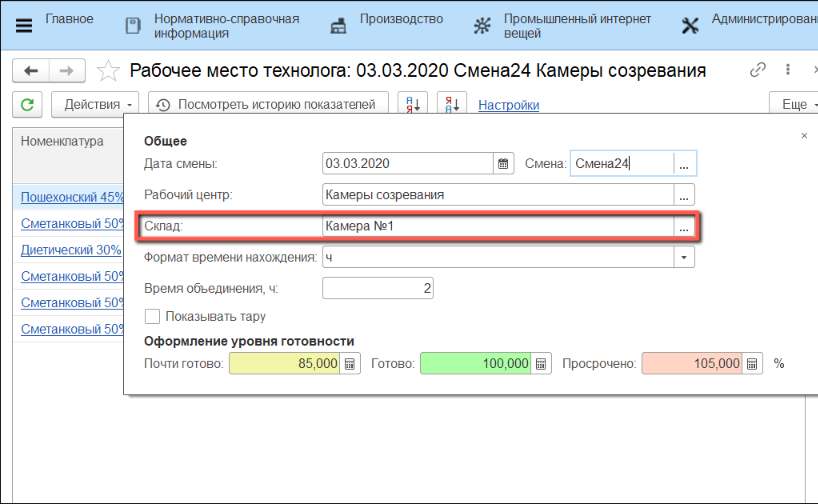Open calculator icon for Почти готово field
The width and height of the screenshot is (818, 504).
350,365
